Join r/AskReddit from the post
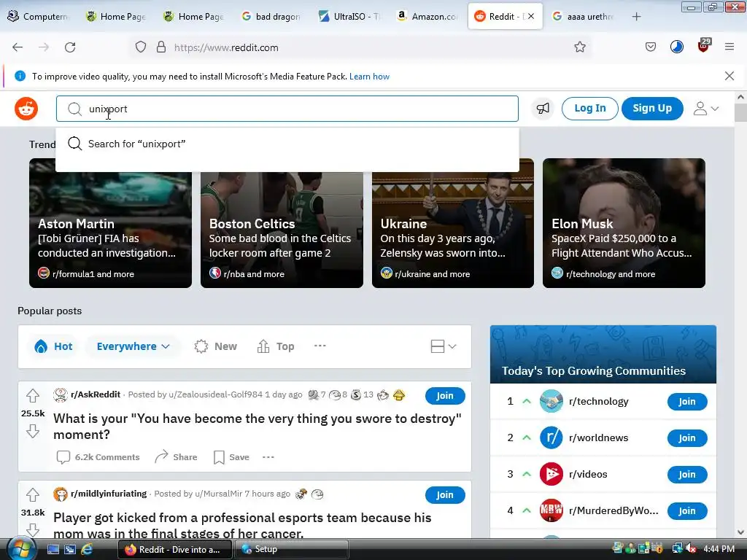Image resolution: width=747 pixels, height=560 pixels. 445,396
